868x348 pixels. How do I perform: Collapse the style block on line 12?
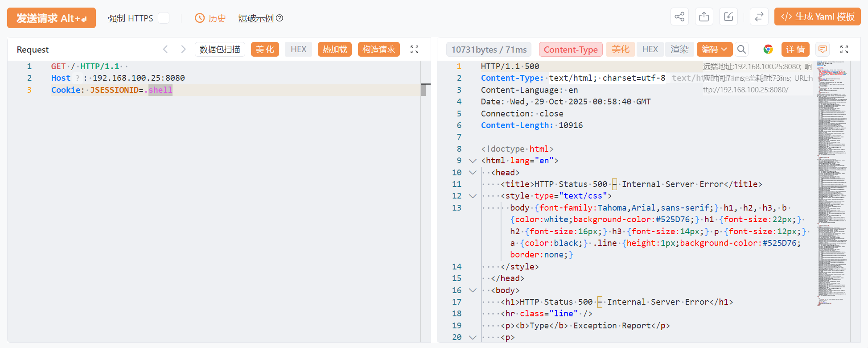[473, 196]
